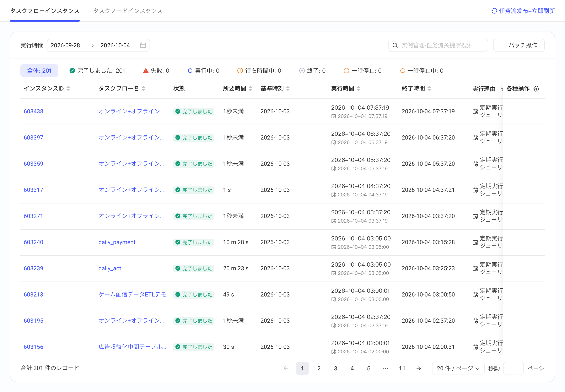Filter by 完了しました: 201 status
Image resolution: width=565 pixels, height=392 pixels.
pos(97,71)
